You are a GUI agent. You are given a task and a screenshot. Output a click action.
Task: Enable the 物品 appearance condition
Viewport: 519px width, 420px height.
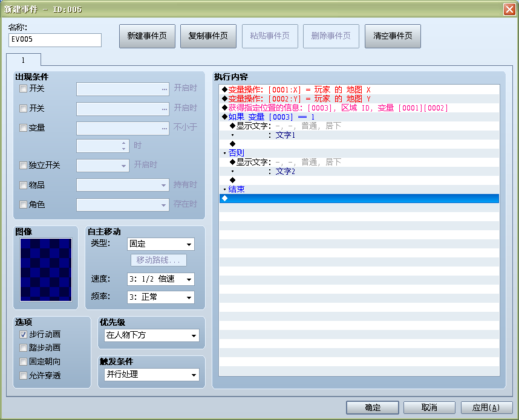click(23, 185)
